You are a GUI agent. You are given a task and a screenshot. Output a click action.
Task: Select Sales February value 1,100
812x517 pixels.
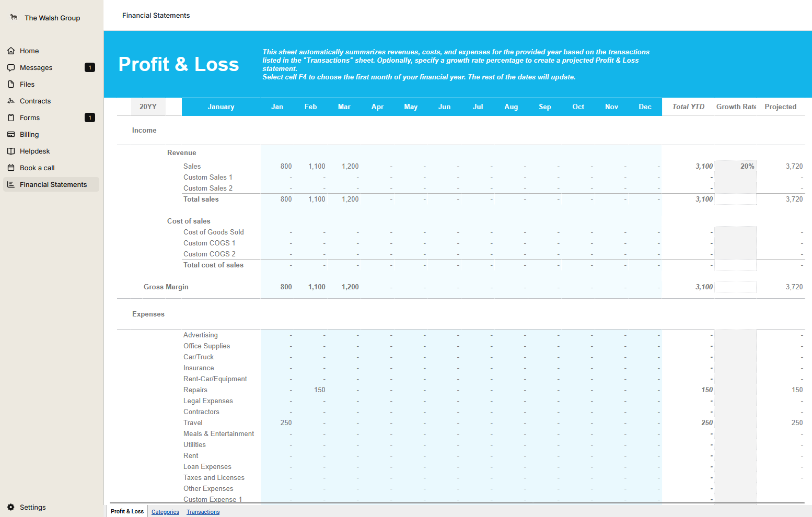point(317,166)
